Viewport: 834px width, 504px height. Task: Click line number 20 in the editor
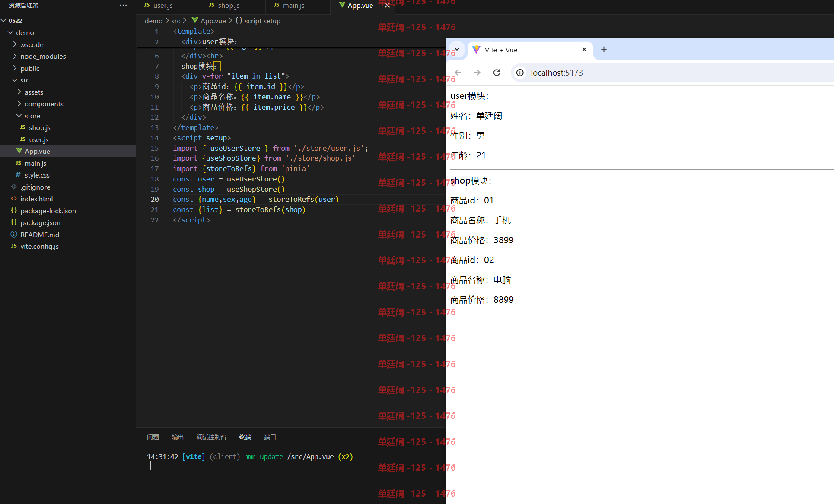click(x=155, y=199)
